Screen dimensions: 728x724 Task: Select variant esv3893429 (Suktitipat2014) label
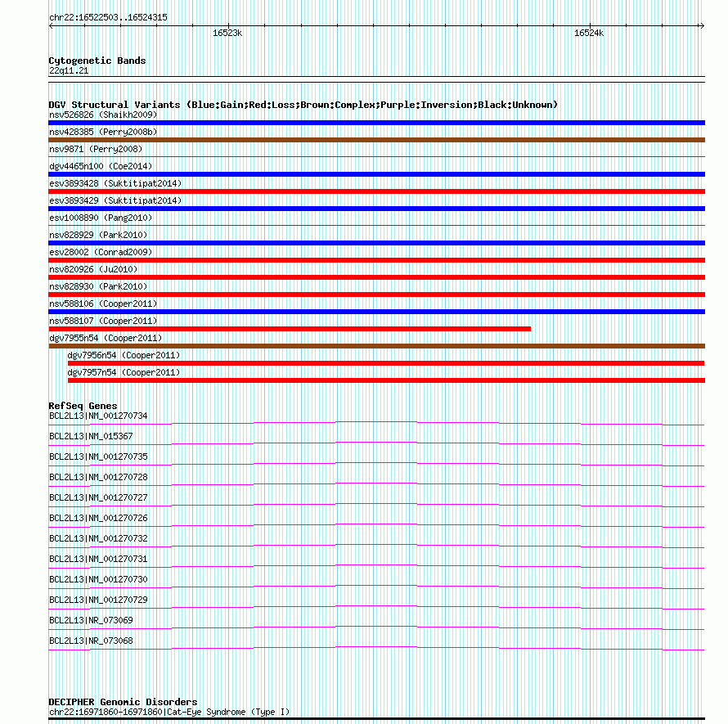115,200
